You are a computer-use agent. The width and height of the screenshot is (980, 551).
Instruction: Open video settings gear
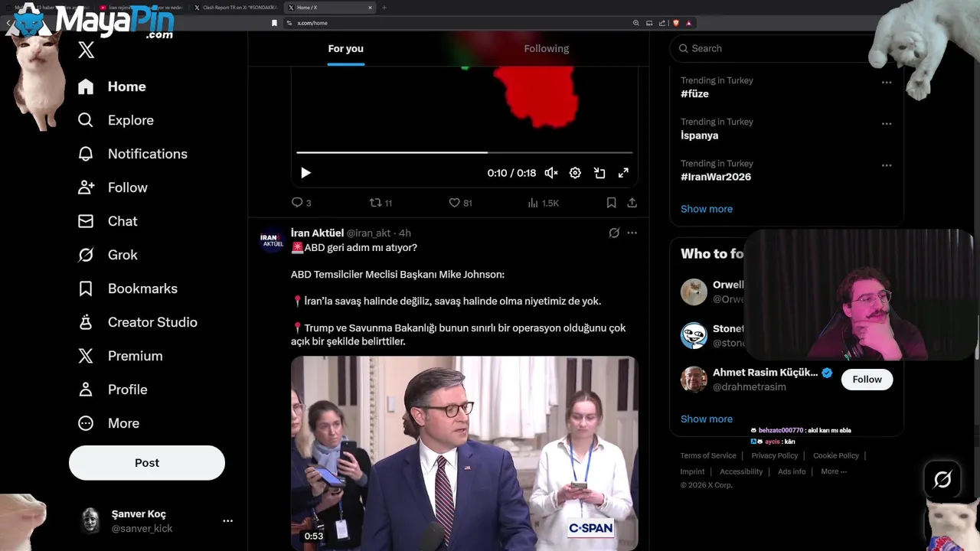coord(575,173)
